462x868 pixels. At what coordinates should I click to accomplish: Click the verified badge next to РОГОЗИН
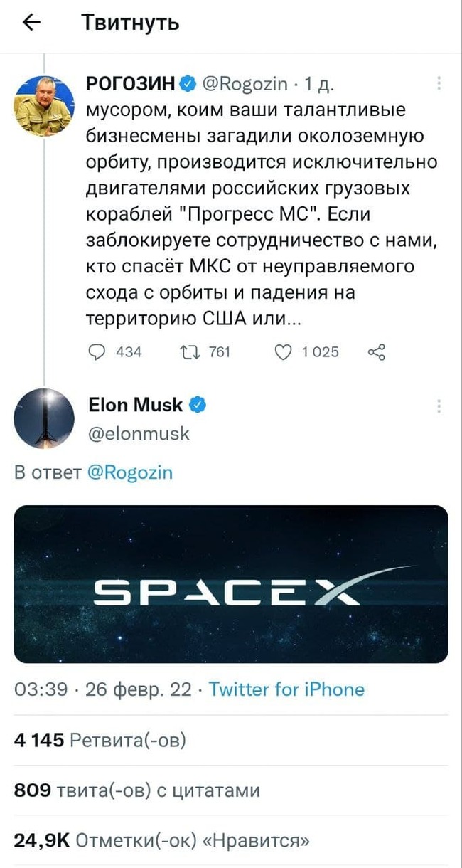(186, 82)
